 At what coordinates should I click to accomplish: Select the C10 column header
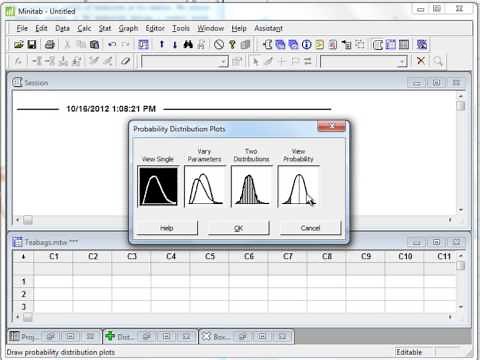pyautogui.click(x=405, y=256)
